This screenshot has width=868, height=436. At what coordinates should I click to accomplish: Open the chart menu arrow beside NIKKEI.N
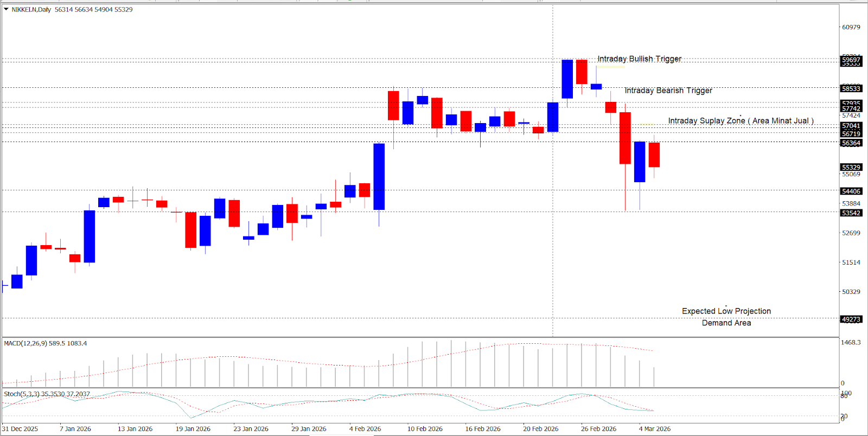(6, 9)
